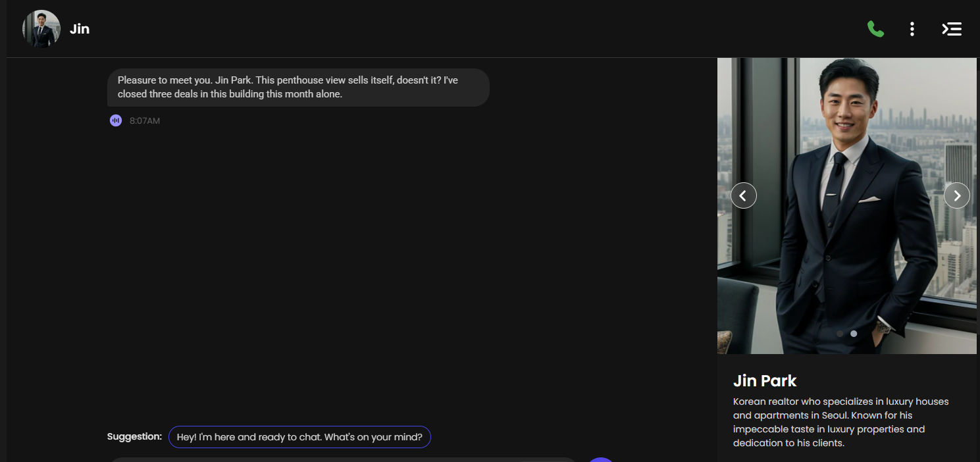The height and width of the screenshot is (462, 980).
Task: Show the next profile photo
Action: click(957, 195)
